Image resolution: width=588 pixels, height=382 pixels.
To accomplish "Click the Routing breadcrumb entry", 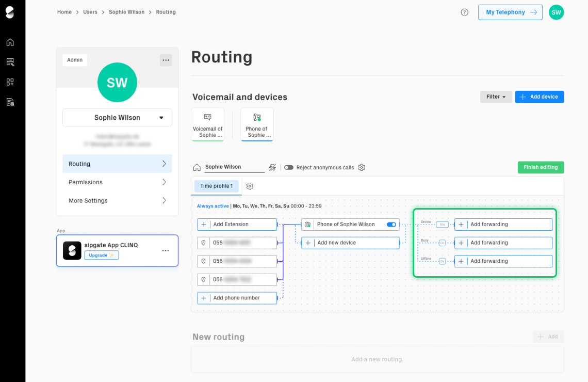I will (x=166, y=12).
